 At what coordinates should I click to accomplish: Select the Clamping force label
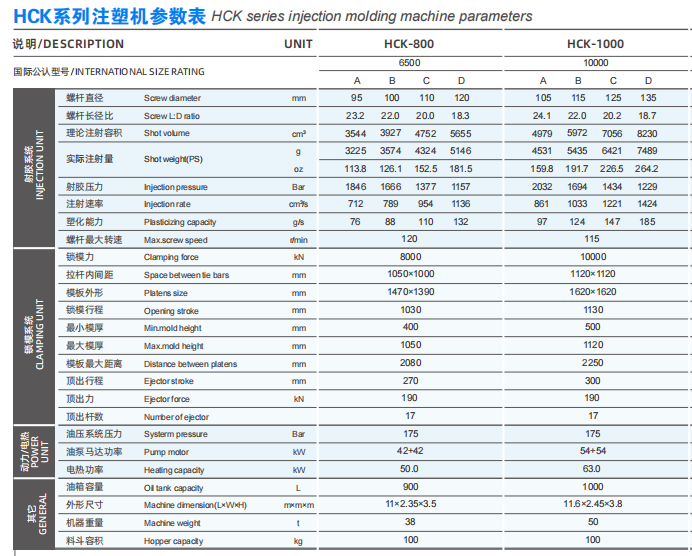click(x=171, y=257)
